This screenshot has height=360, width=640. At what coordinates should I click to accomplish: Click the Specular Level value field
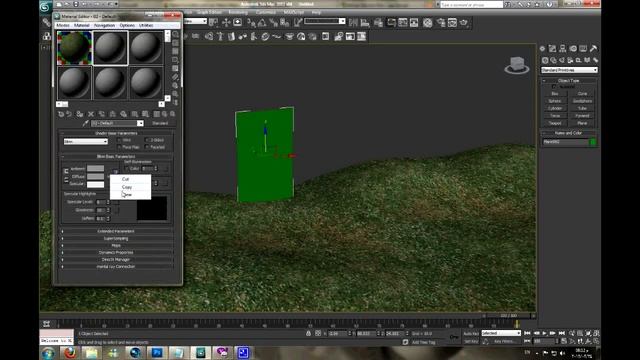click(x=100, y=202)
